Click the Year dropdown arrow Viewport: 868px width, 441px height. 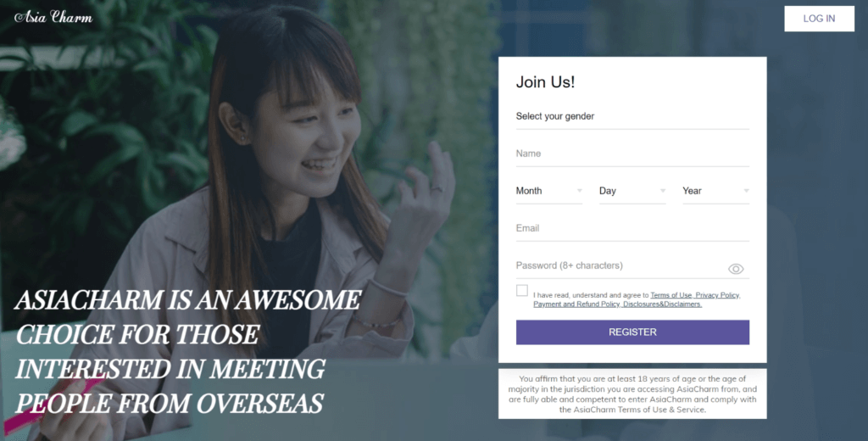coord(746,191)
